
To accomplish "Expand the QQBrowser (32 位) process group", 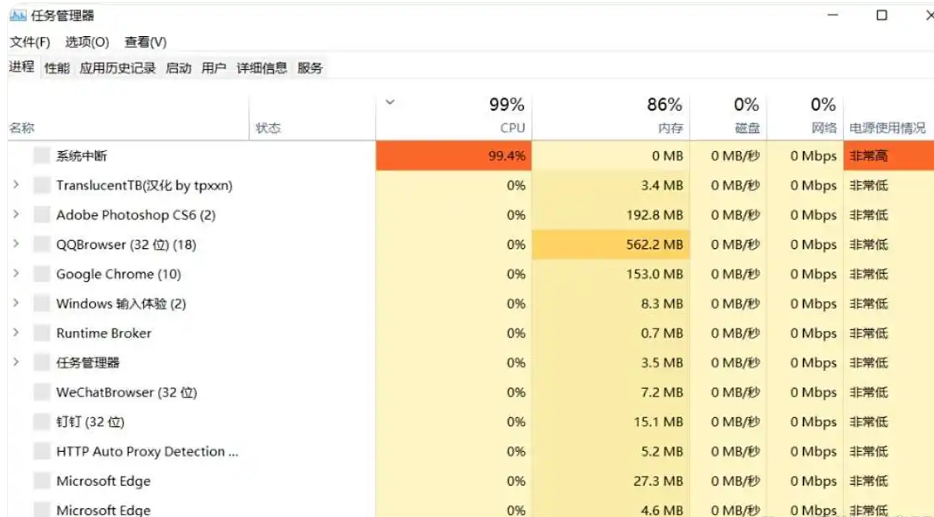I will (16, 244).
